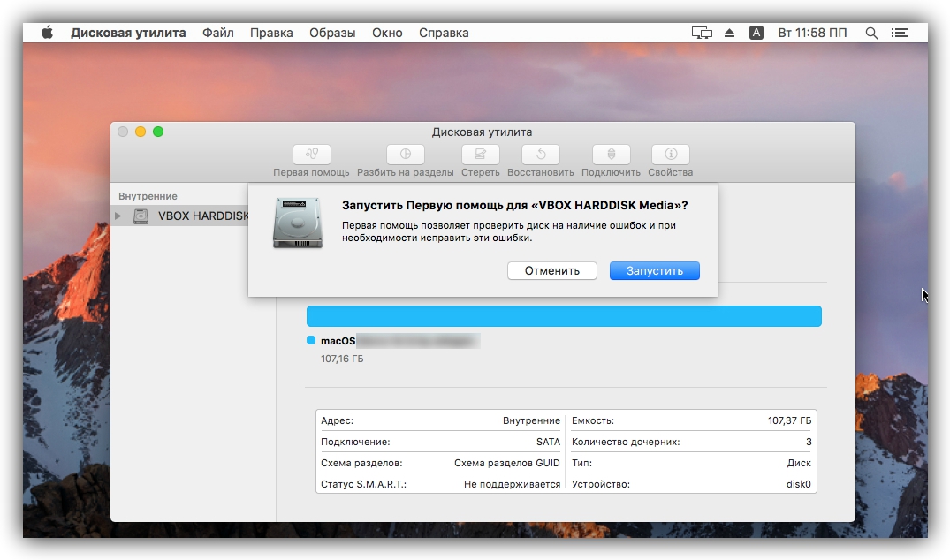
Task: Click the S.M.A.R.T. status Не поддерживается
Action: coord(512,484)
